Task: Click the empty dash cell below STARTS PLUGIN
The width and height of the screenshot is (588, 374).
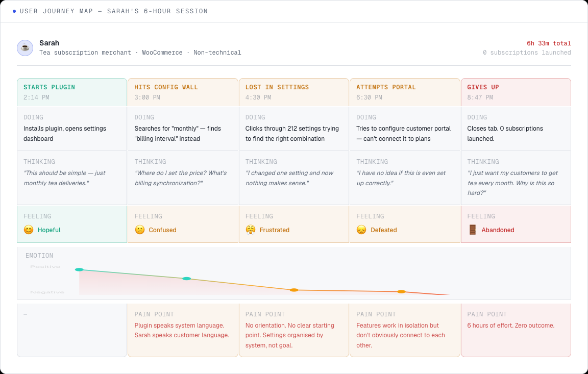Action: point(71,329)
